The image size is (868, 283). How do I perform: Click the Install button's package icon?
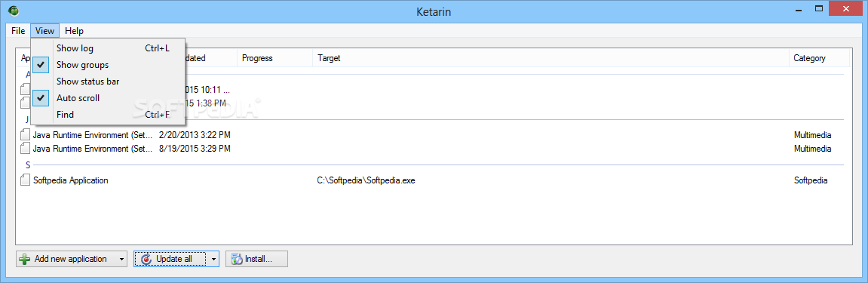pos(237,259)
